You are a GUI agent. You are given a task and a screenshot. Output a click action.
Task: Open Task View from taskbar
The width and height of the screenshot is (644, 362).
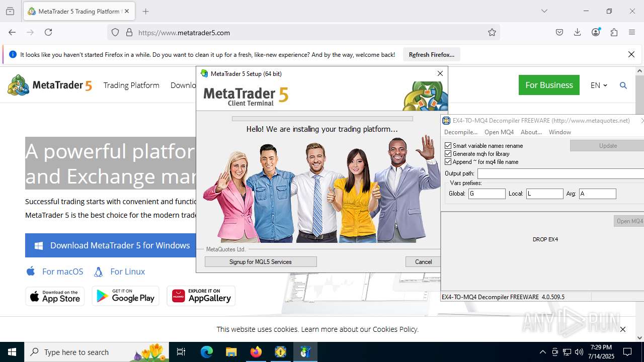click(x=181, y=352)
